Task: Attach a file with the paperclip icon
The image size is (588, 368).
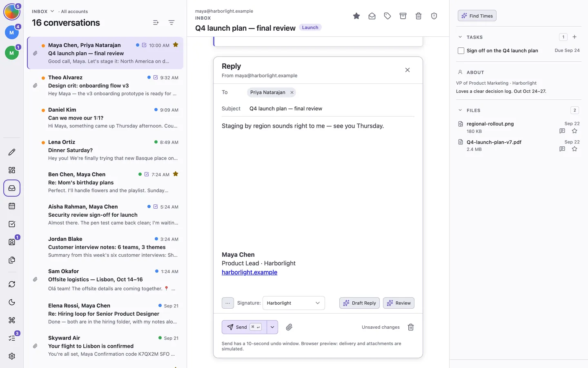Action: coord(289,327)
